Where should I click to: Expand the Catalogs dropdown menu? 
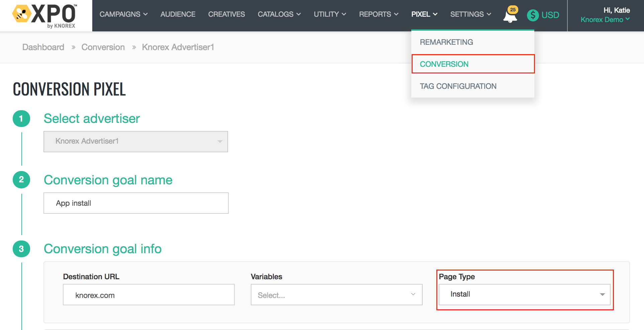[x=279, y=14]
